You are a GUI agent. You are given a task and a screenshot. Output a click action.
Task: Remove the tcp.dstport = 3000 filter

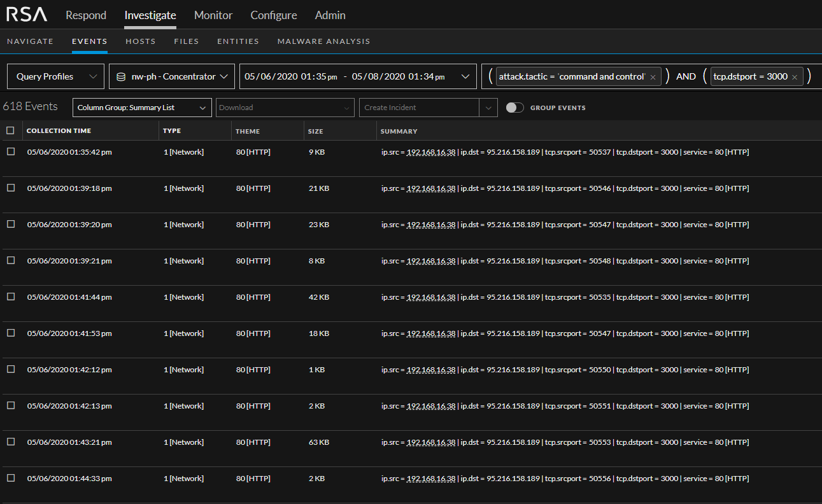click(795, 77)
